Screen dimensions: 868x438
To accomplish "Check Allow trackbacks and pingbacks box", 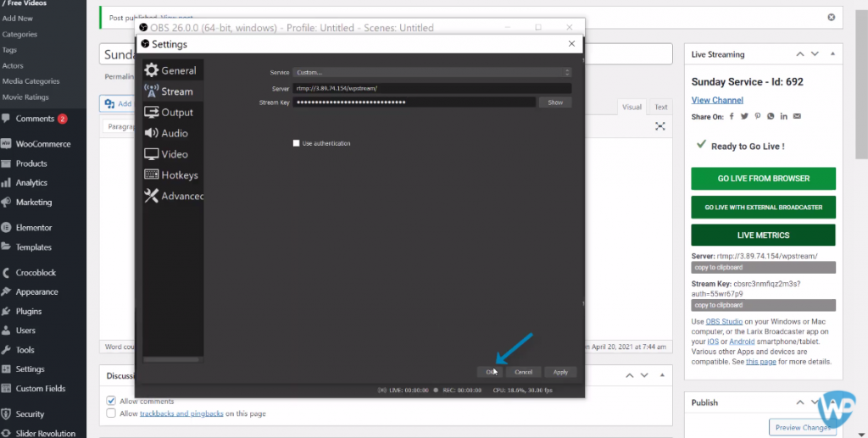I will [x=111, y=413].
